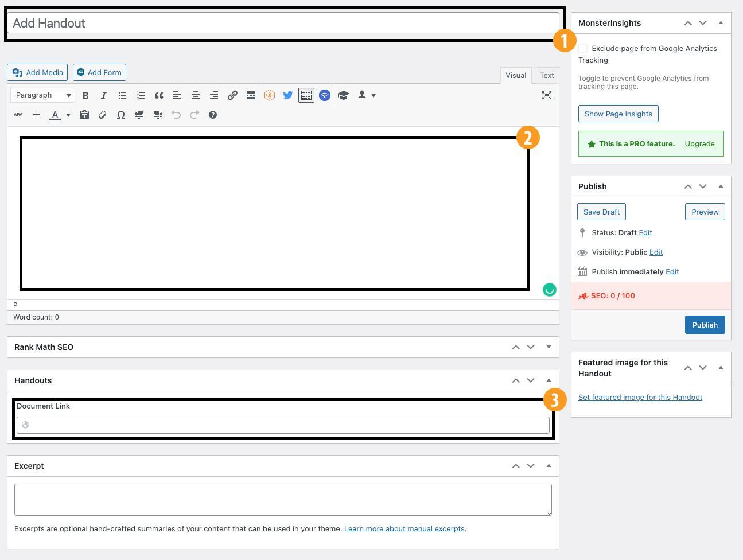Image resolution: width=743 pixels, height=560 pixels.
Task: Collapse the Publish panel
Action: point(721,186)
